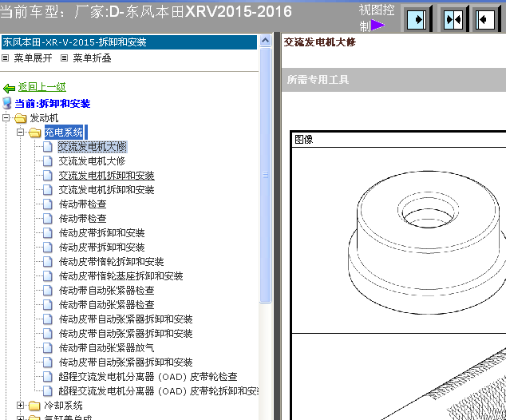Click the document icon beside 传动皮带惰轮基座拆卸和安装
The width and height of the screenshot is (506, 420).
coord(47,276)
